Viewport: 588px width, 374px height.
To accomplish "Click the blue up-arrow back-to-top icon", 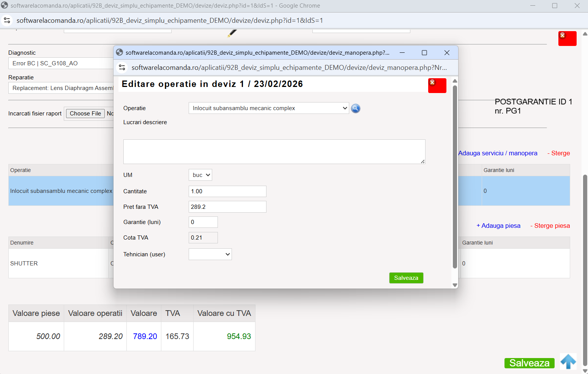I will click(x=568, y=361).
